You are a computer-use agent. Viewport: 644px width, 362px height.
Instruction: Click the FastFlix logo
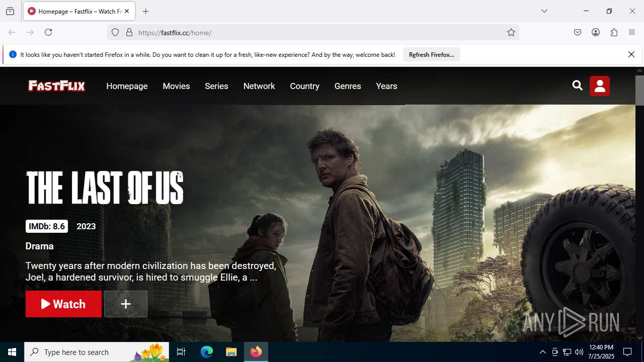[56, 86]
